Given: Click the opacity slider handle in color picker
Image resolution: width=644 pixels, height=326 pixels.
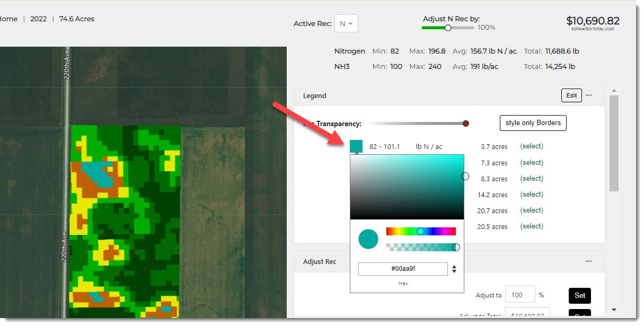Looking at the screenshot, I should click(x=456, y=247).
